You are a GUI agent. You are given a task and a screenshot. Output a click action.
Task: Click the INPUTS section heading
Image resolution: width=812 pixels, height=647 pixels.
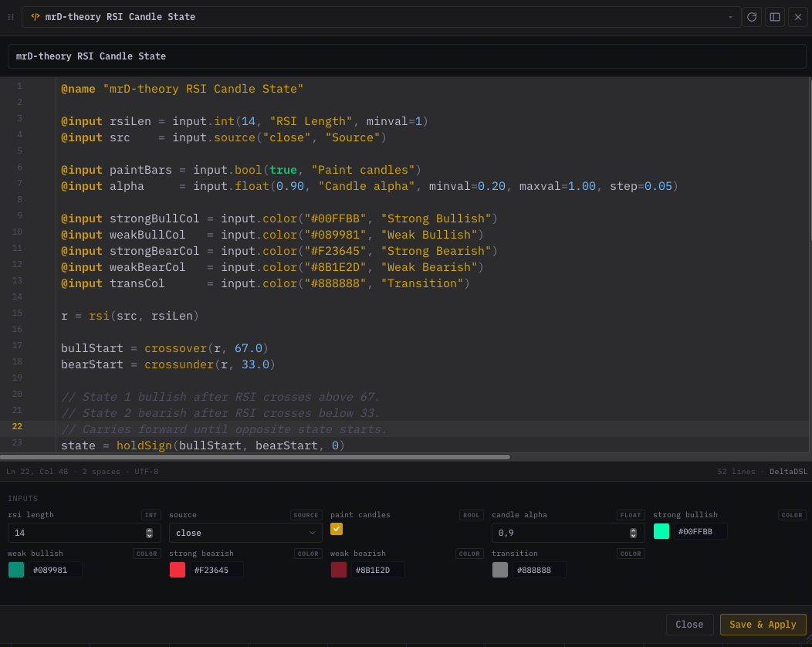click(23, 498)
